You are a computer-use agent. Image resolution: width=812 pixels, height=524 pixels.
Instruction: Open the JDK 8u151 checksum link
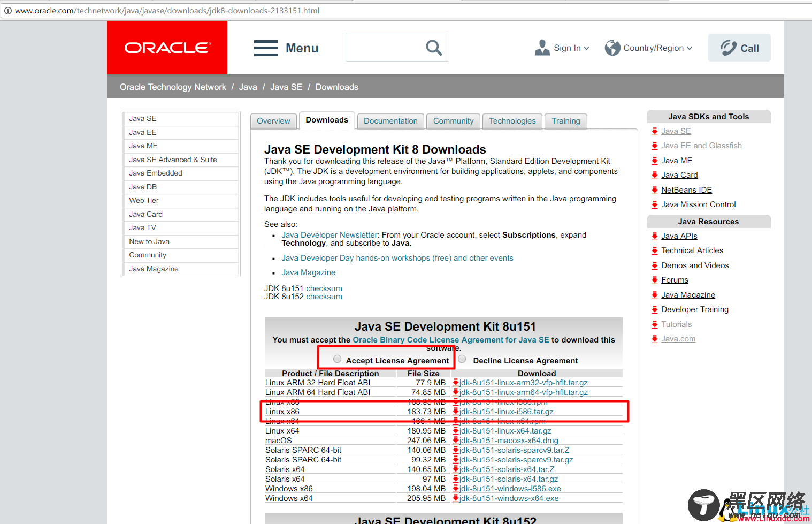tap(324, 288)
